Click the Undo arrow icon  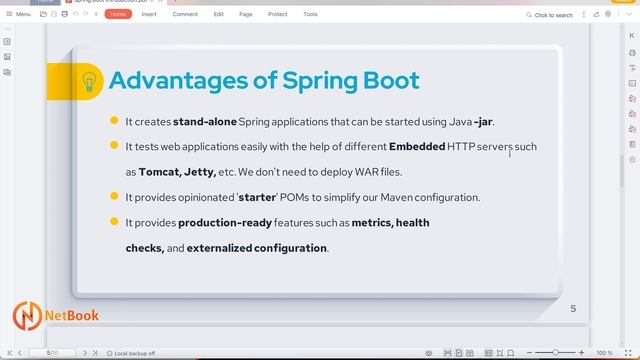pyautogui.click(x=76, y=14)
